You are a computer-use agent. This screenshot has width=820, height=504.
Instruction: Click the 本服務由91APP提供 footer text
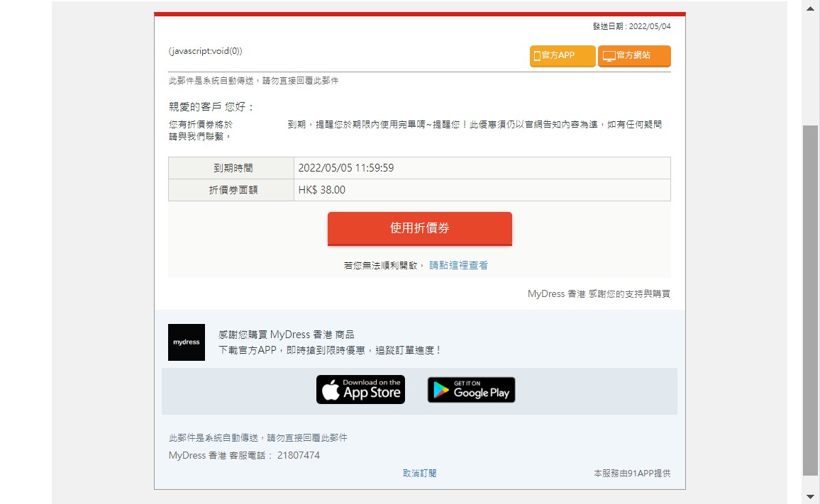(632, 473)
